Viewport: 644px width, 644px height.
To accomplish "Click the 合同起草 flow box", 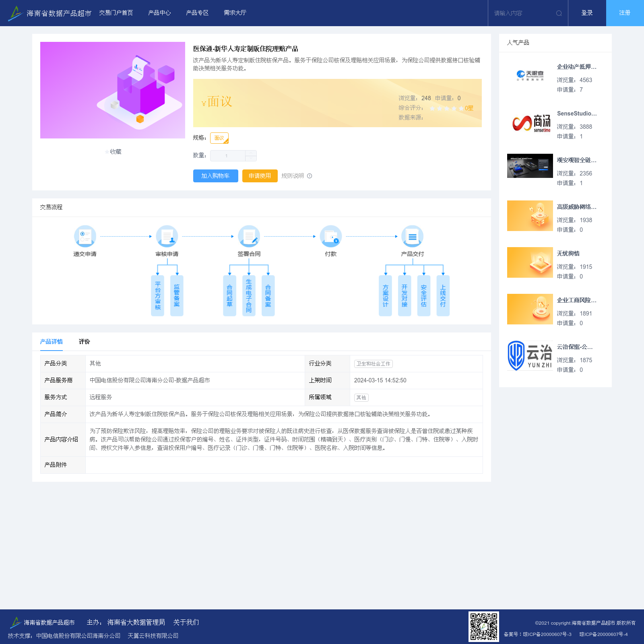I will coord(229,295).
